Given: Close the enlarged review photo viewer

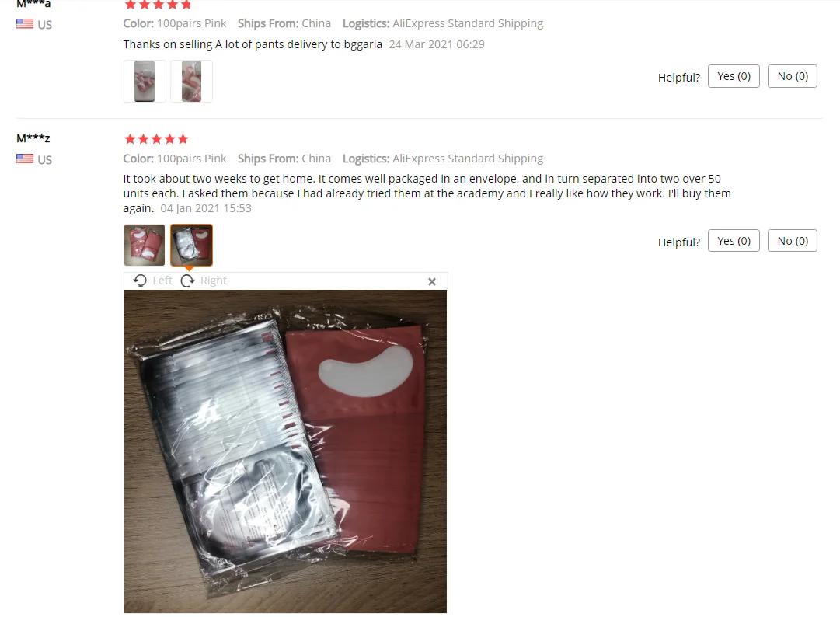Looking at the screenshot, I should tap(432, 282).
